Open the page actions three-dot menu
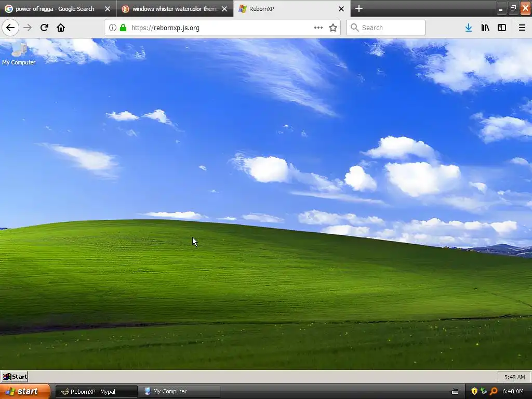This screenshot has width=532, height=399. pyautogui.click(x=318, y=28)
